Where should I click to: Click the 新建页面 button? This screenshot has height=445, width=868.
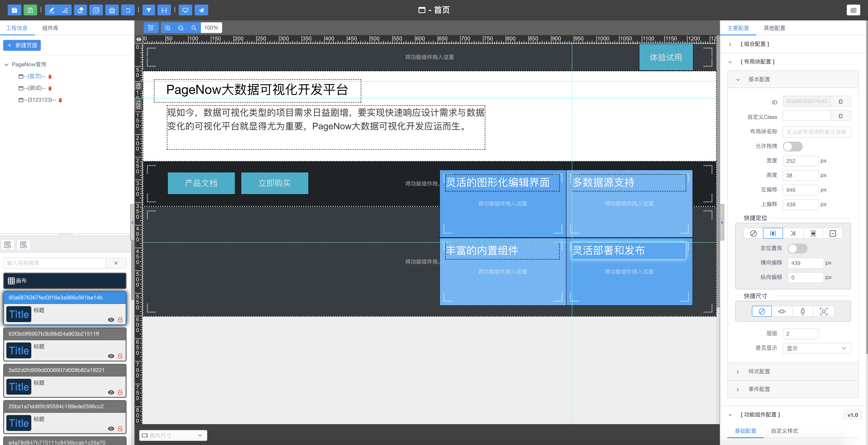[22, 45]
